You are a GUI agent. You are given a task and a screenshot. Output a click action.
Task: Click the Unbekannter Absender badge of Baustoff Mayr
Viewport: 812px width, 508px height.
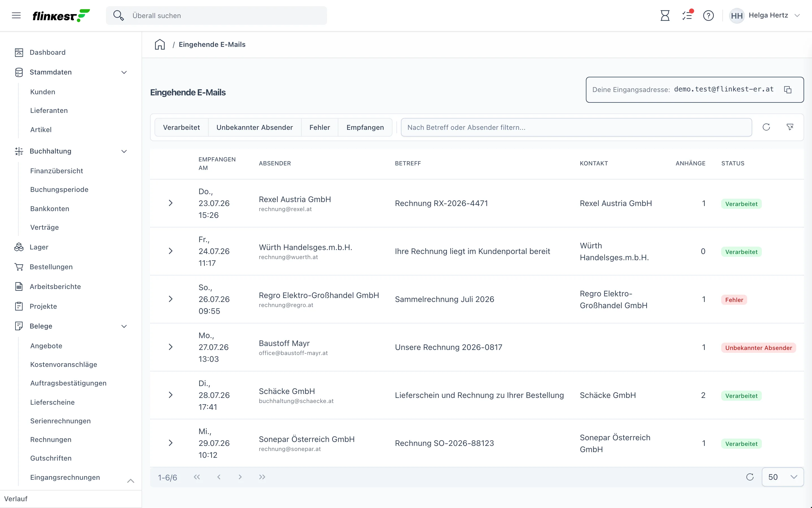[759, 348]
